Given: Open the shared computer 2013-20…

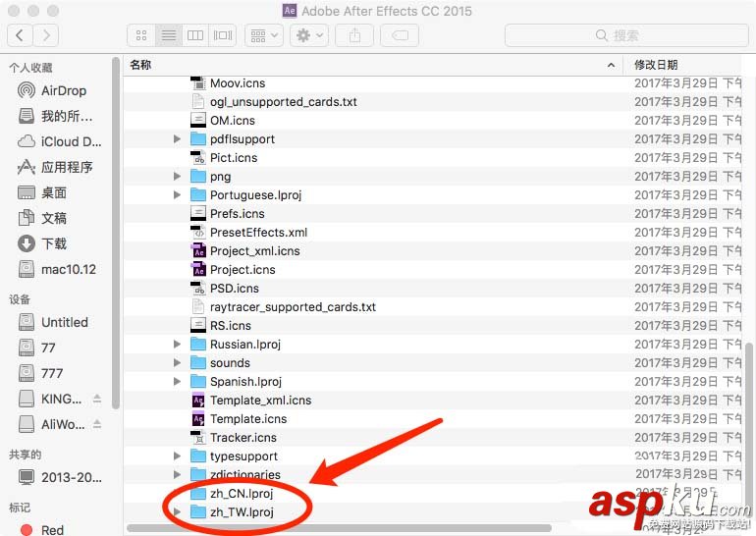Looking at the screenshot, I should [60, 477].
